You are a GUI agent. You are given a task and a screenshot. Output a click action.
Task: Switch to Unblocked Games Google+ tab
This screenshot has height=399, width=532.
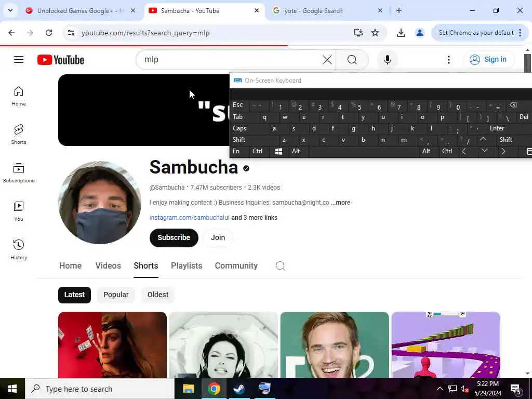coord(81,11)
